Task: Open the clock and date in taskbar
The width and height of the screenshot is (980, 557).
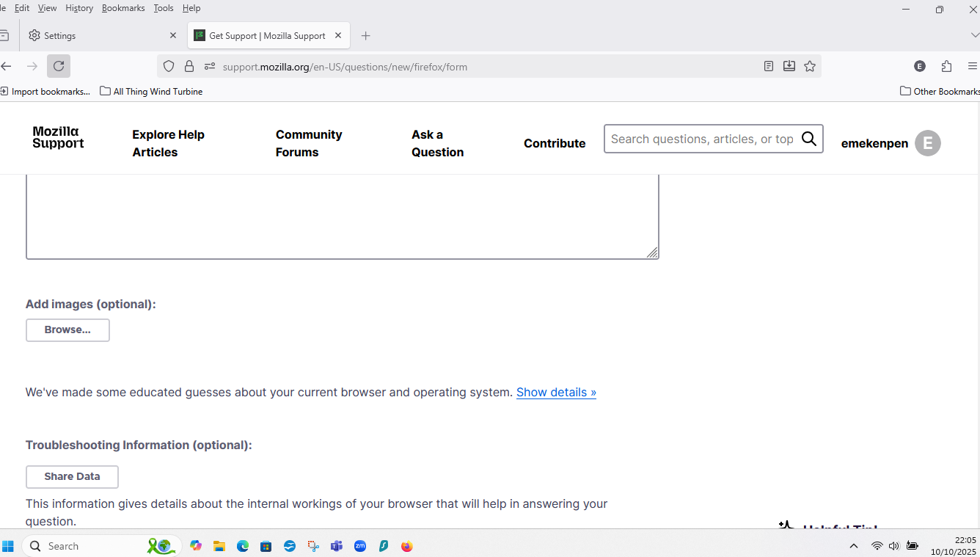Action: click(954, 546)
